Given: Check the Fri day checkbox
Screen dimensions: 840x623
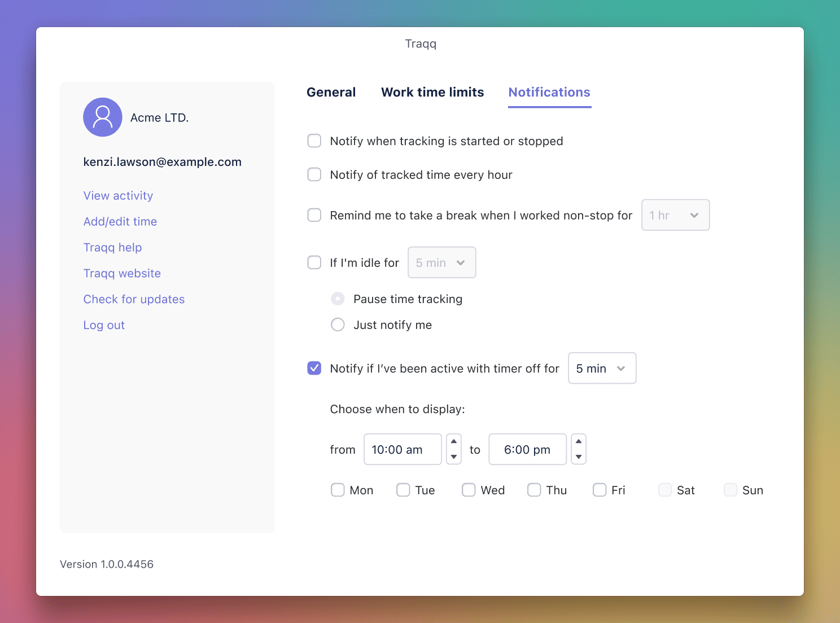Looking at the screenshot, I should click(x=600, y=490).
